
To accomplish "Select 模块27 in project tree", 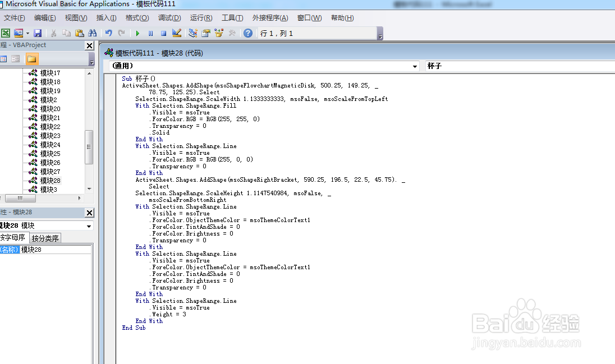I will point(50,172).
